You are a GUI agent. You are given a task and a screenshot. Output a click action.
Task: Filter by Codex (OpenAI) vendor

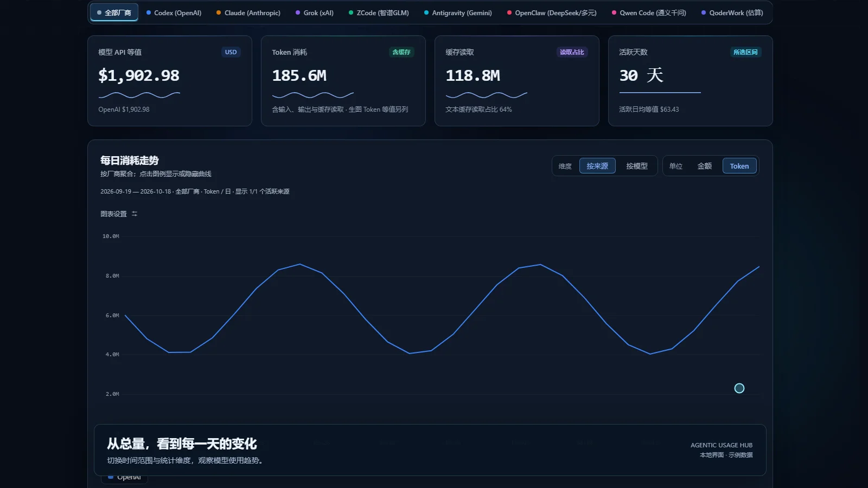(174, 12)
